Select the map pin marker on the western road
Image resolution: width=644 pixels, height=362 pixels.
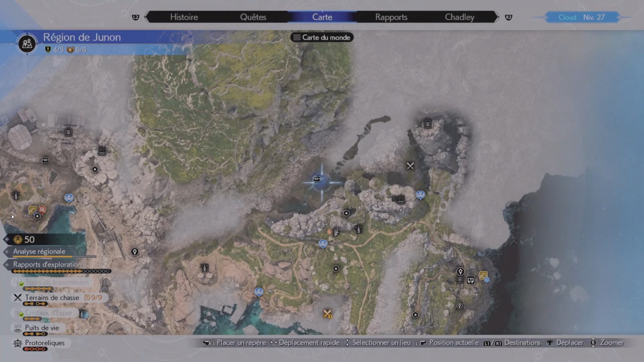click(x=135, y=252)
